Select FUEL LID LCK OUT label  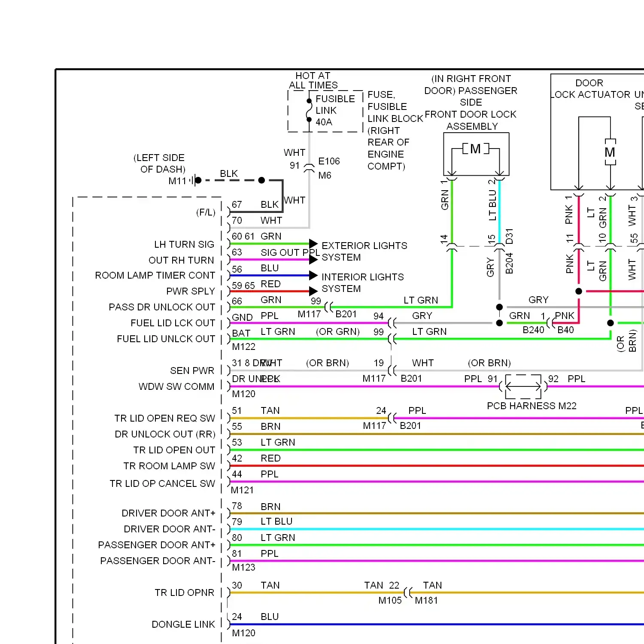pyautogui.click(x=173, y=323)
